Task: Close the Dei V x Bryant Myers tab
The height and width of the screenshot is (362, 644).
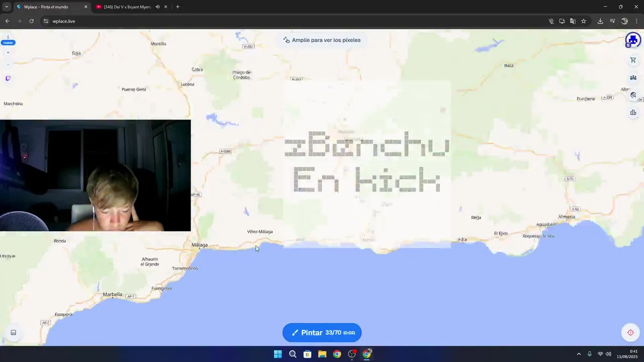Action: point(166,7)
